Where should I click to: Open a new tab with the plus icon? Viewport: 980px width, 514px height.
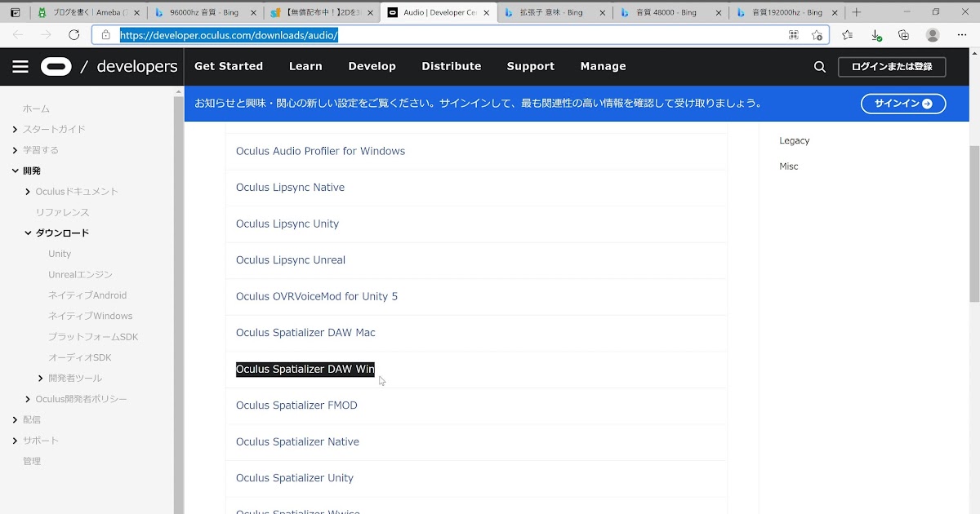857,13
